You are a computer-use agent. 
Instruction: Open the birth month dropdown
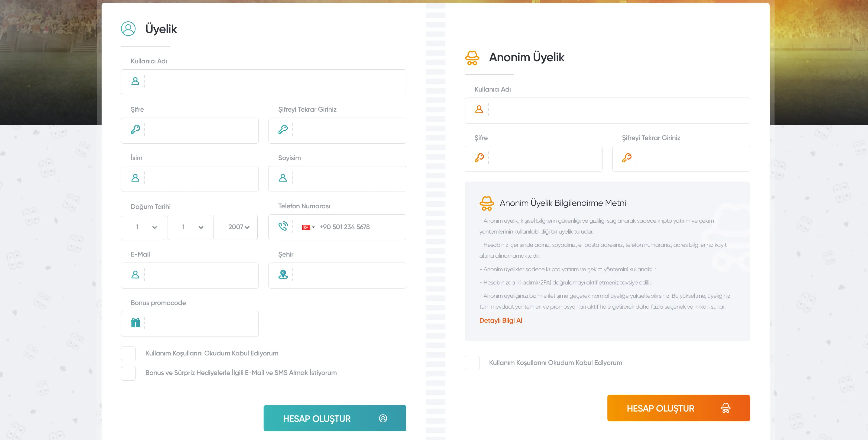click(189, 227)
